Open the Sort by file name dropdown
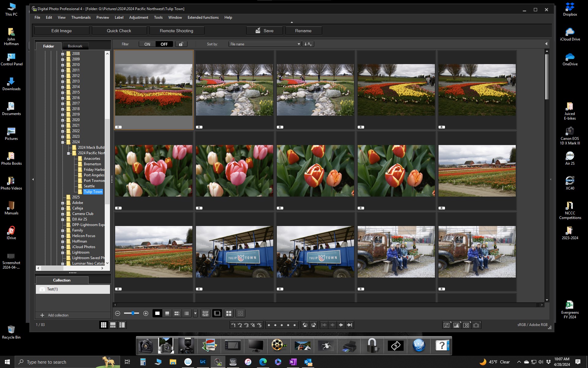 click(264, 44)
